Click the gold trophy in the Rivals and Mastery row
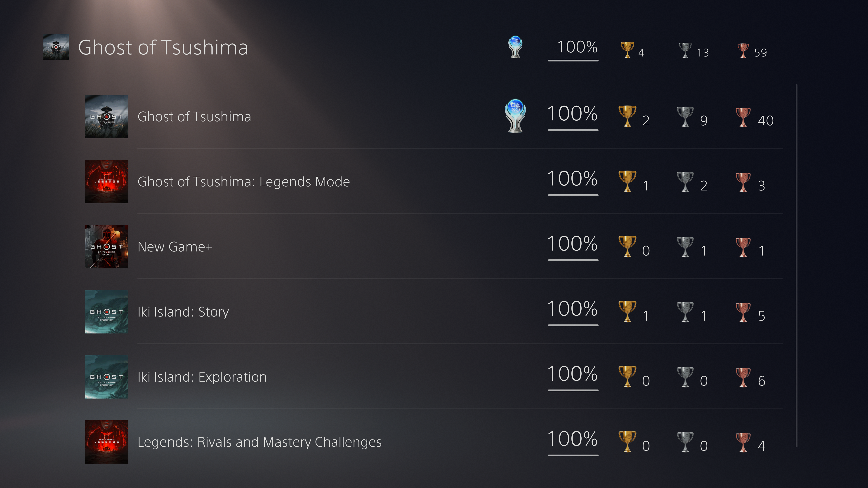Image resolution: width=868 pixels, height=488 pixels. point(627,441)
